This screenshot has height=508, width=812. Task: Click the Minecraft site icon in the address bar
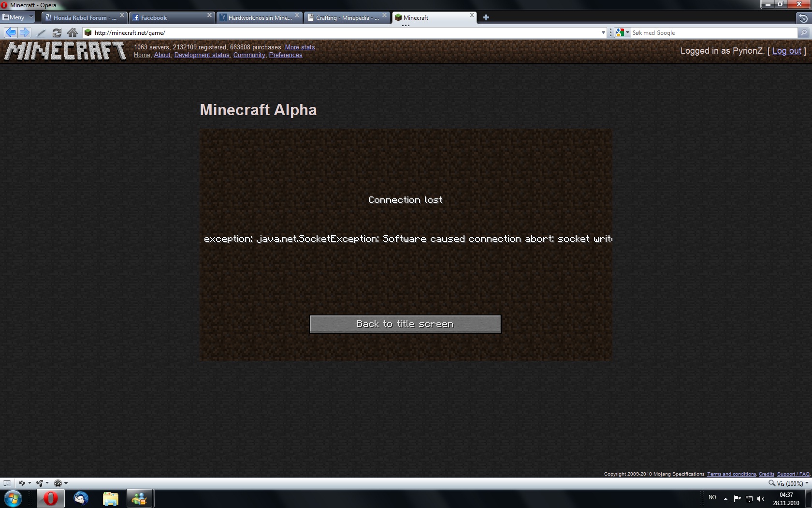[88, 32]
